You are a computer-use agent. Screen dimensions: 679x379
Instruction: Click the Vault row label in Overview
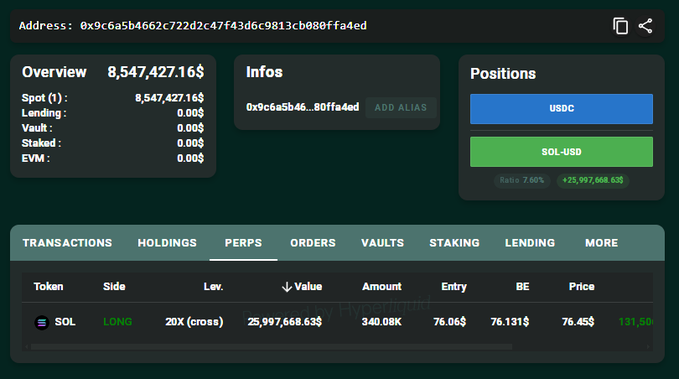coord(37,128)
